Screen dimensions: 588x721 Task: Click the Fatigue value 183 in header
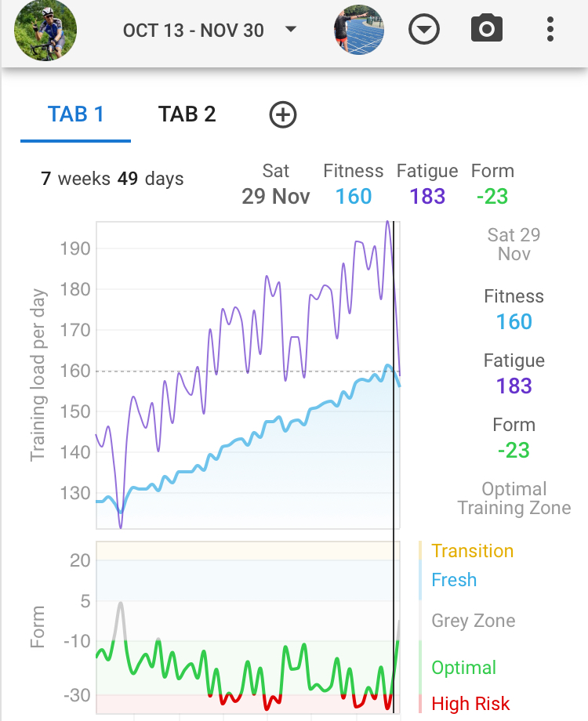[427, 196]
